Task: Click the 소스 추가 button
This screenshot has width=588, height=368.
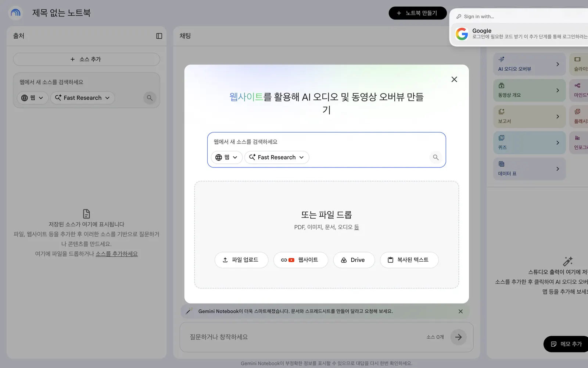Action: [86, 59]
